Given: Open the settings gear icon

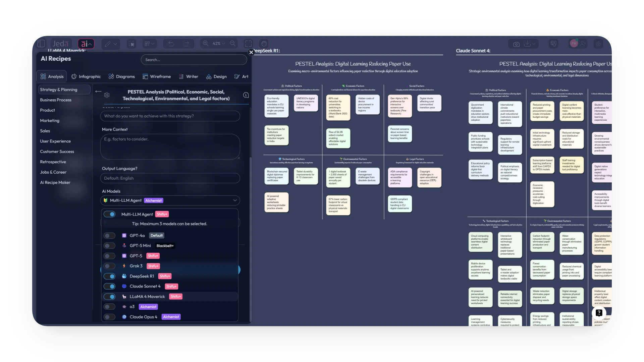Looking at the screenshot, I should [598, 44].
